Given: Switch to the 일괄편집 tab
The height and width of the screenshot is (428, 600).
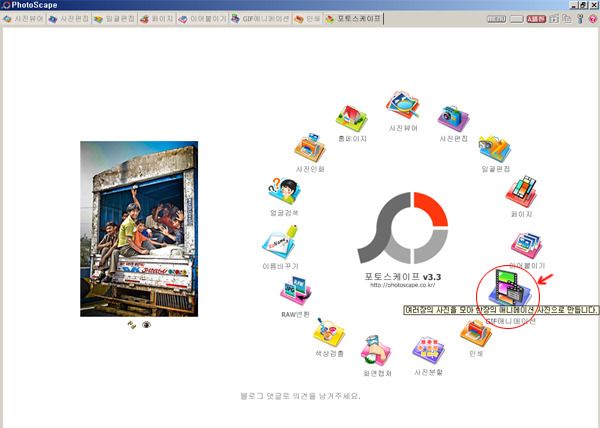Looking at the screenshot, I should (x=114, y=19).
